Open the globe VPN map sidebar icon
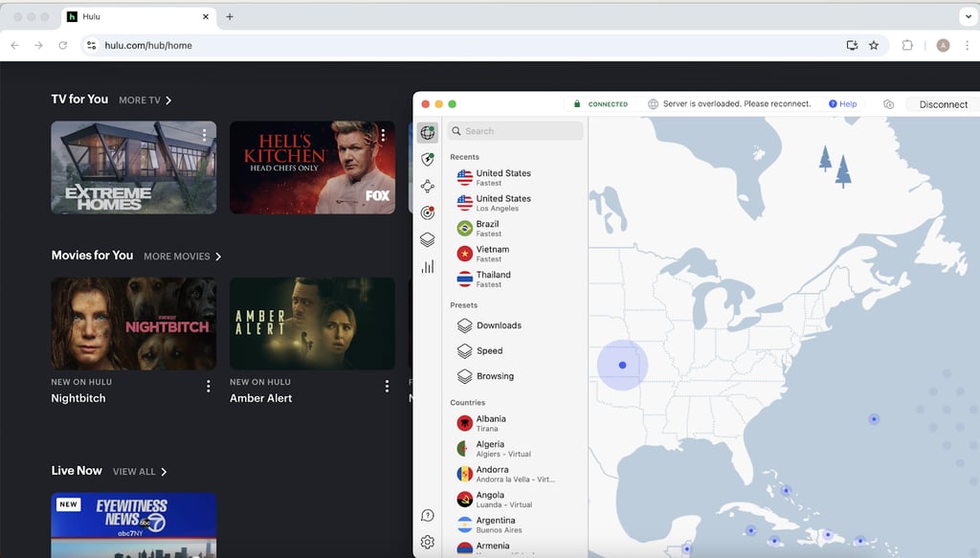The image size is (980, 558). click(x=428, y=132)
